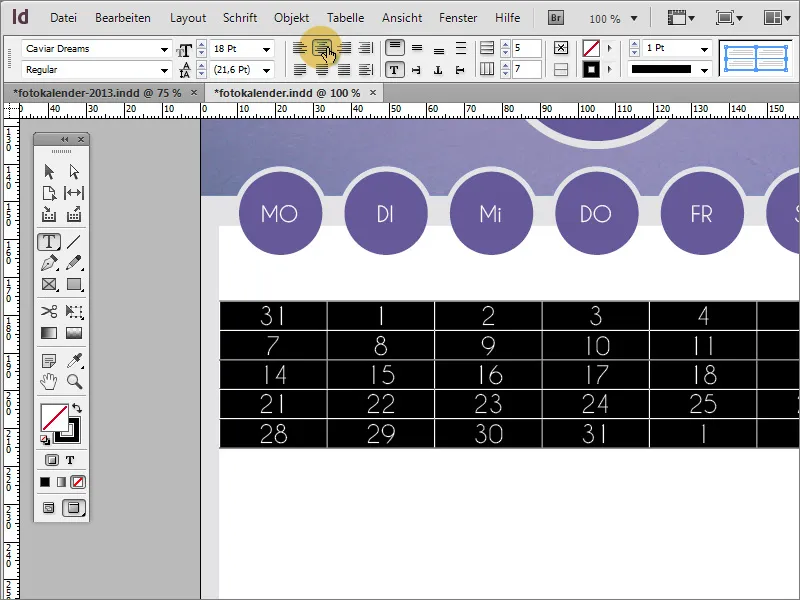Reset default fill and stroke
This screenshot has width=800, height=600.
click(x=45, y=440)
